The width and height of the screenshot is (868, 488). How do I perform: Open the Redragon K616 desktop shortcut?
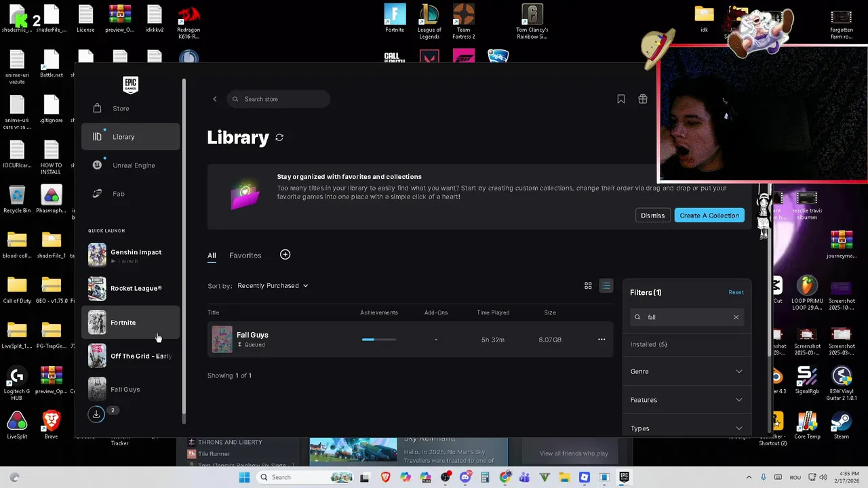pos(189,22)
